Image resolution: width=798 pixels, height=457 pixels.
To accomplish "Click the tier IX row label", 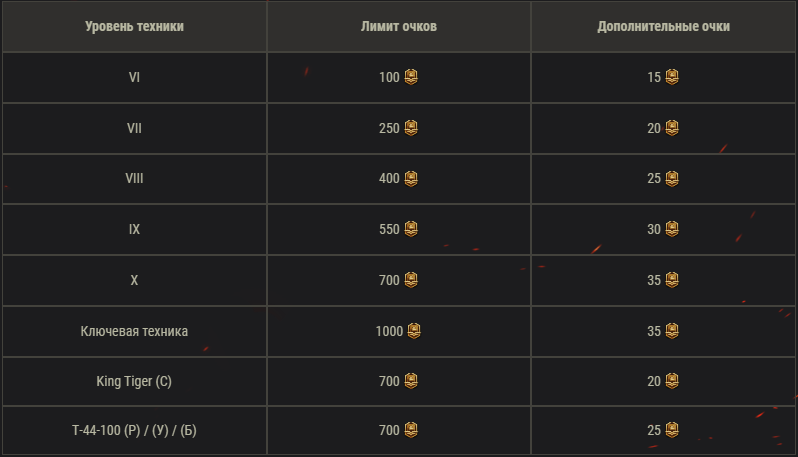I will click(x=134, y=229).
